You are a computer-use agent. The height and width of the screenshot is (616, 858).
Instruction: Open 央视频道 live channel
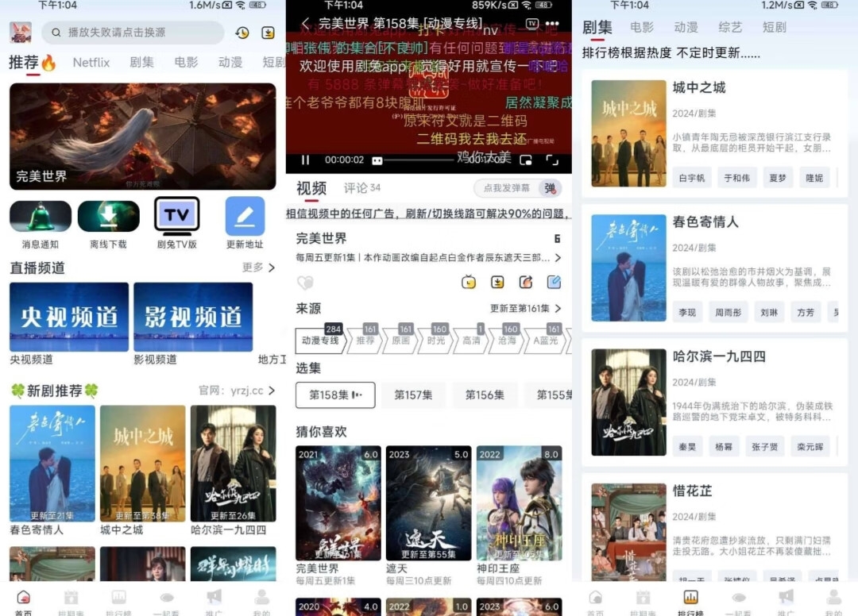tap(69, 317)
